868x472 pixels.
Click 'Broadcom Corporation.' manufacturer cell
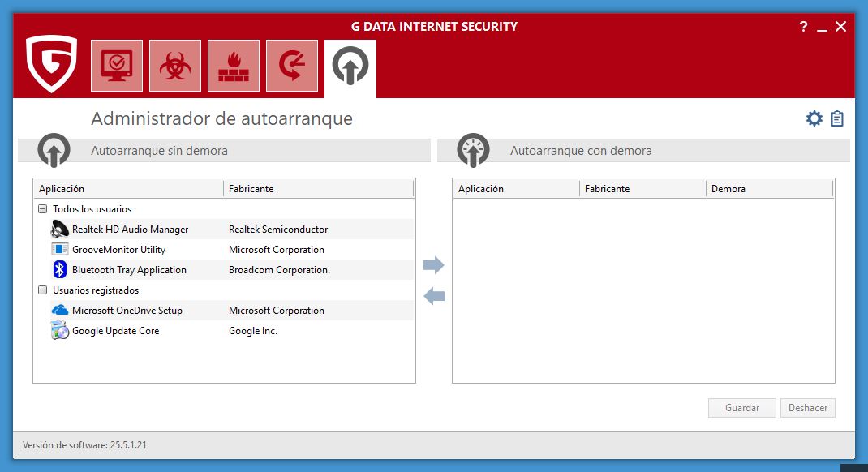pos(279,269)
